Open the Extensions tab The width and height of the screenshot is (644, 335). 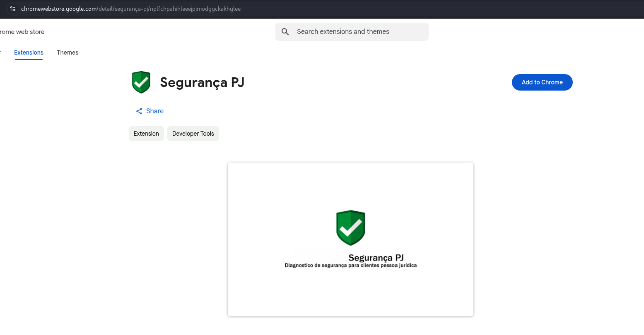click(x=29, y=53)
